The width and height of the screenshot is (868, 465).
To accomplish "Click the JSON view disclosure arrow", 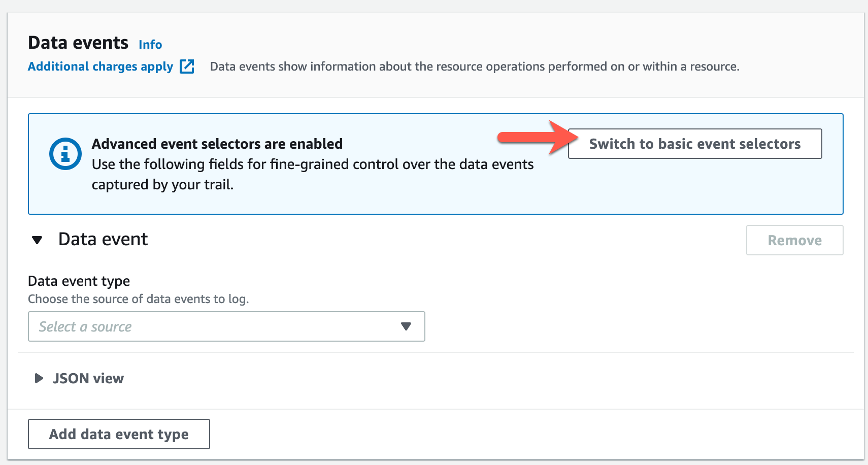I will tap(39, 378).
